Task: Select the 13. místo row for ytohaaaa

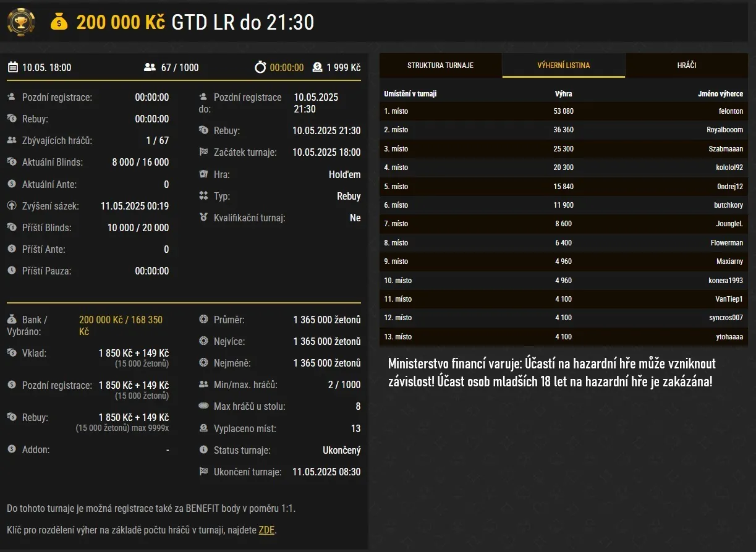Action: [x=563, y=337]
